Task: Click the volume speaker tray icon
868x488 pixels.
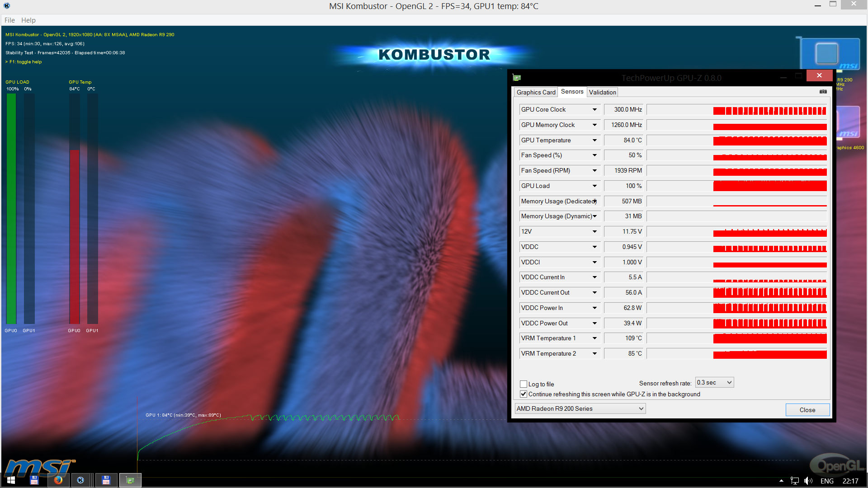Action: pyautogui.click(x=808, y=481)
